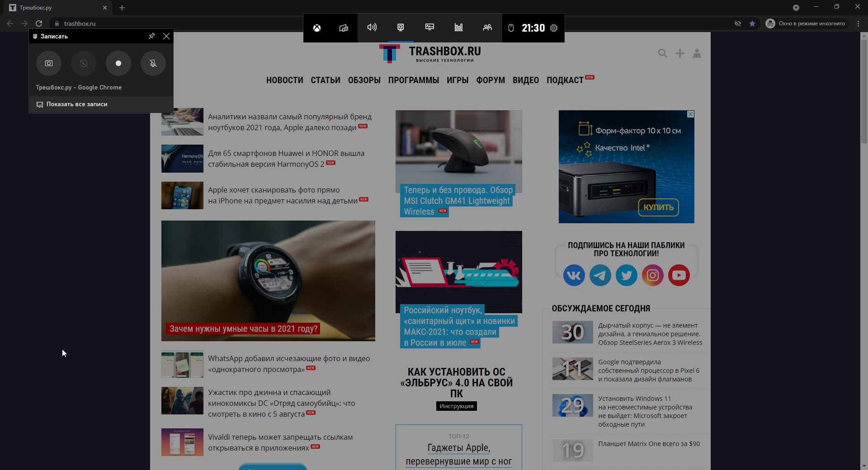Image resolution: width=868 pixels, height=470 pixels.
Task: Open the Instagram social icon
Action: pos(653,275)
